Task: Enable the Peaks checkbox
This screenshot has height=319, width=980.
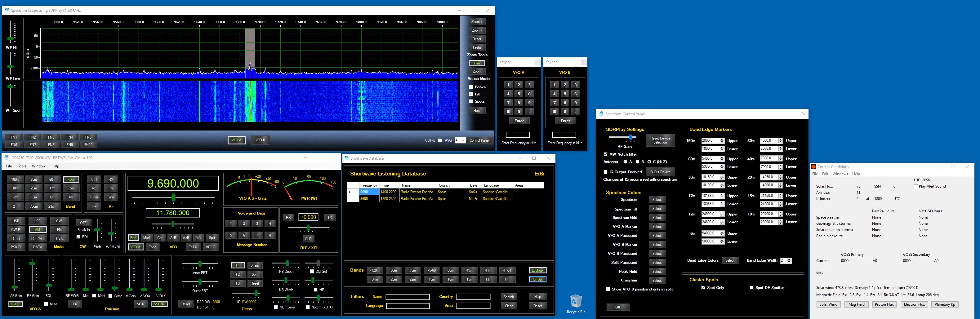Action: coord(471,87)
